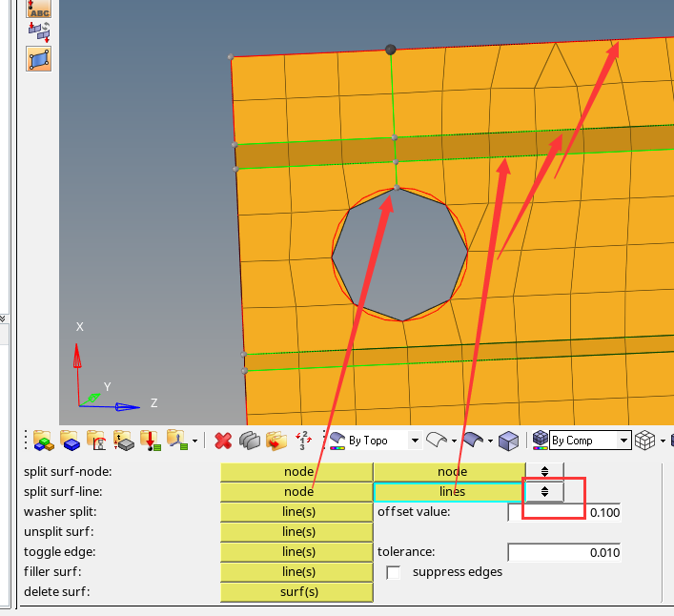The height and width of the screenshot is (616, 674).
Task: Click the red X delete icon
Action: [223, 441]
